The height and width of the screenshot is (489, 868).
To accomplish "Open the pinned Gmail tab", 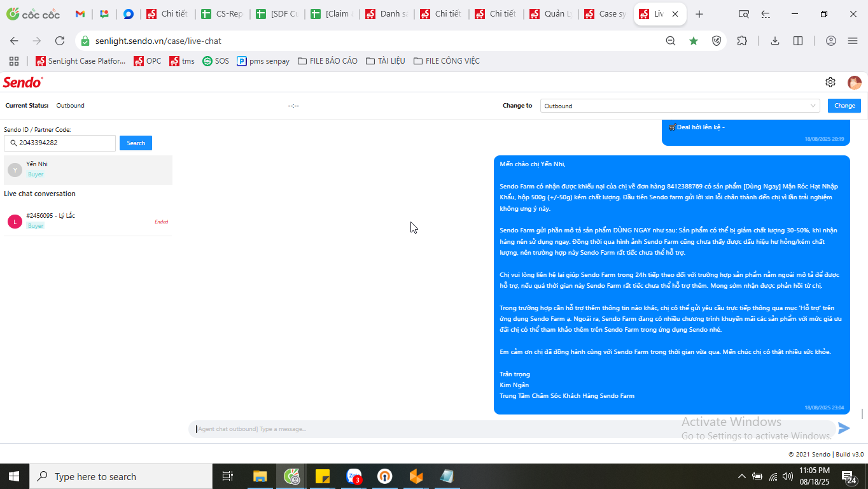I will coord(80,14).
